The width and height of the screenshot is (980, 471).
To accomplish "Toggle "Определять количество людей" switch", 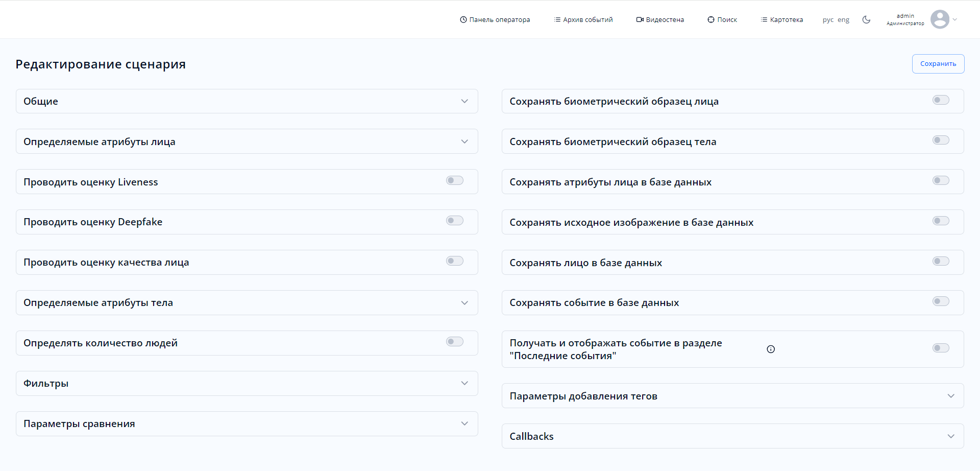I will [454, 342].
